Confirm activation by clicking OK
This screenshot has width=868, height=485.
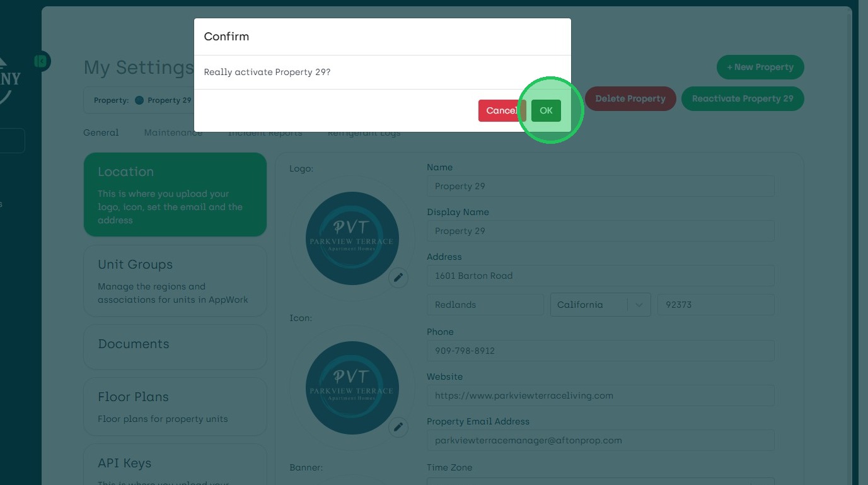546,110
